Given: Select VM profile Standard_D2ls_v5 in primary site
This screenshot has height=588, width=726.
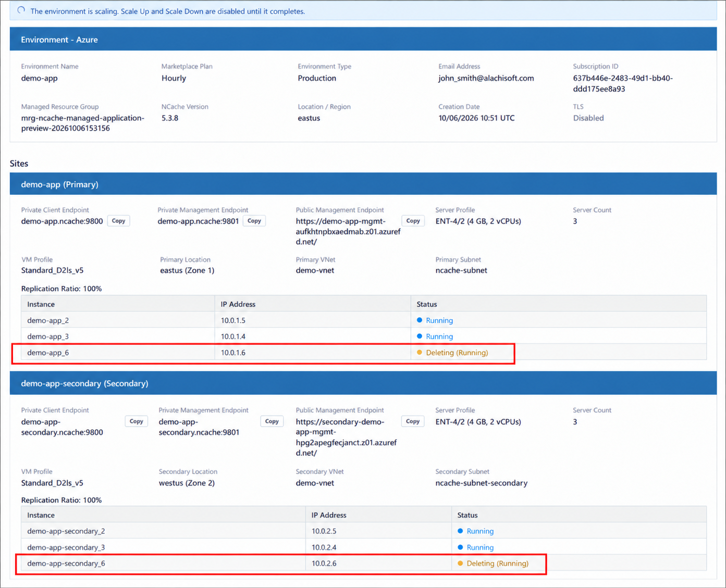Looking at the screenshot, I should (x=52, y=270).
